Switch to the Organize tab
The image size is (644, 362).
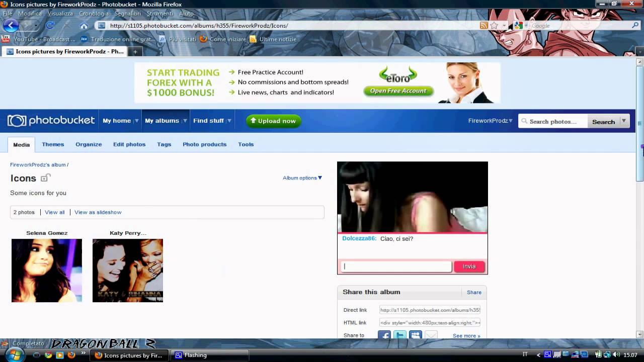point(89,144)
